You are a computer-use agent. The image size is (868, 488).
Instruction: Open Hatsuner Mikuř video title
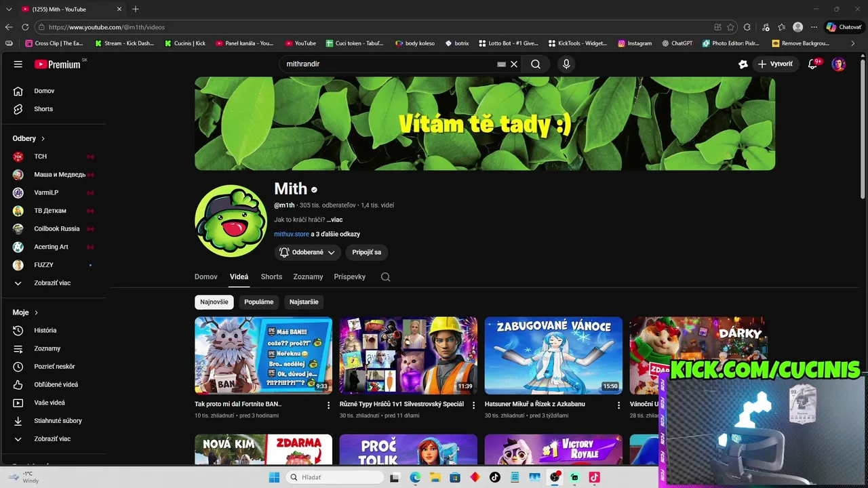pos(535,404)
